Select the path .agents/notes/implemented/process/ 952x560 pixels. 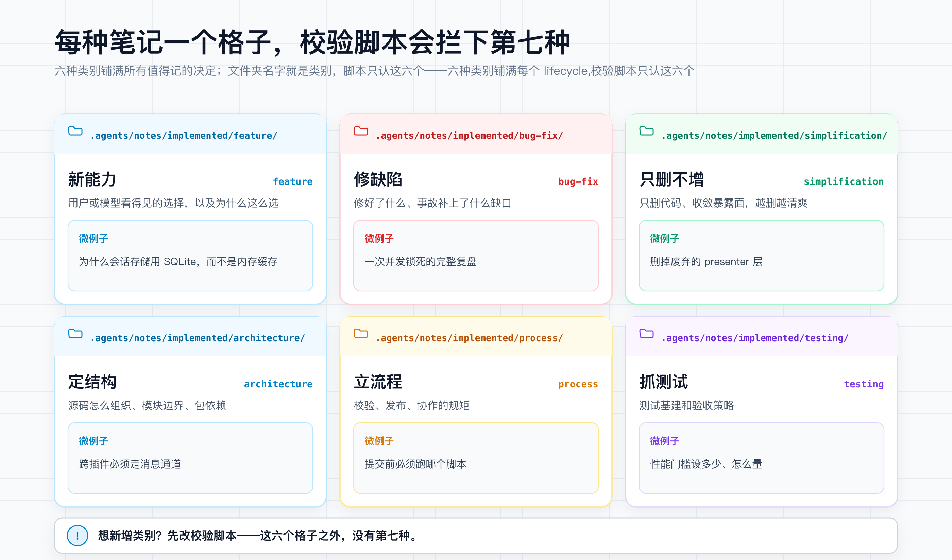click(x=469, y=338)
